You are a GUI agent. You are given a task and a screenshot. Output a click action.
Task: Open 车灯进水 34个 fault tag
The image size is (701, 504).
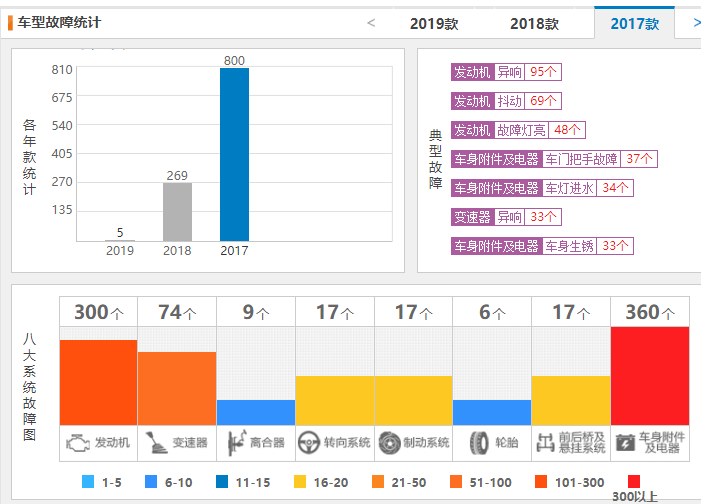pos(542,188)
